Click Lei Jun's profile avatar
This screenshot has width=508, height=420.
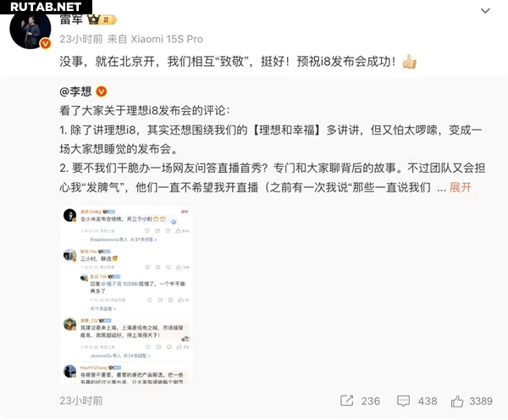click(x=30, y=29)
